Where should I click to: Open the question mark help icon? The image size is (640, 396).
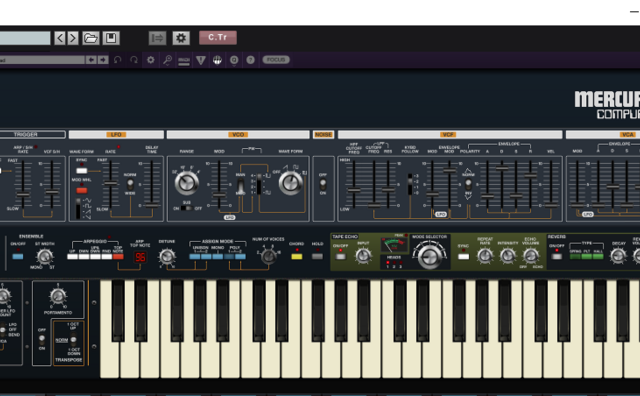(x=251, y=60)
